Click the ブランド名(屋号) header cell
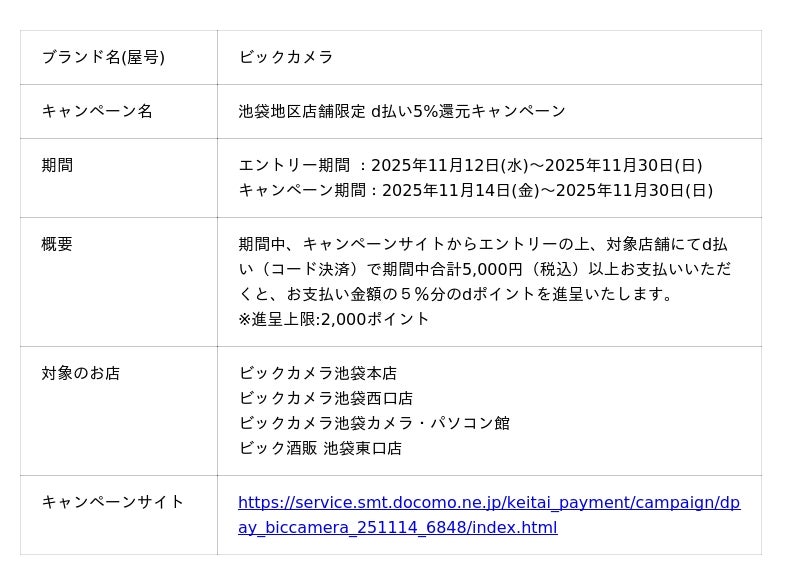The width and height of the screenshot is (800, 585). (103, 57)
